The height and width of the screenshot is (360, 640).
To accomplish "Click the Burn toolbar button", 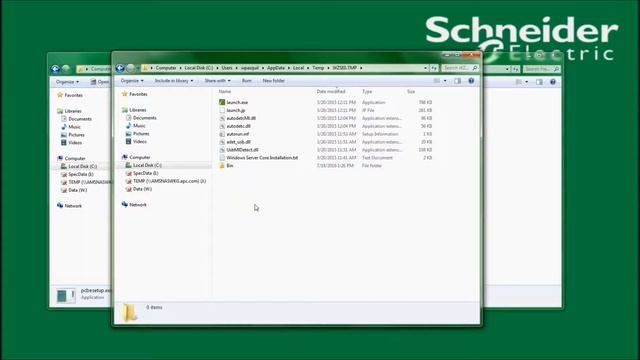I will point(247,81).
